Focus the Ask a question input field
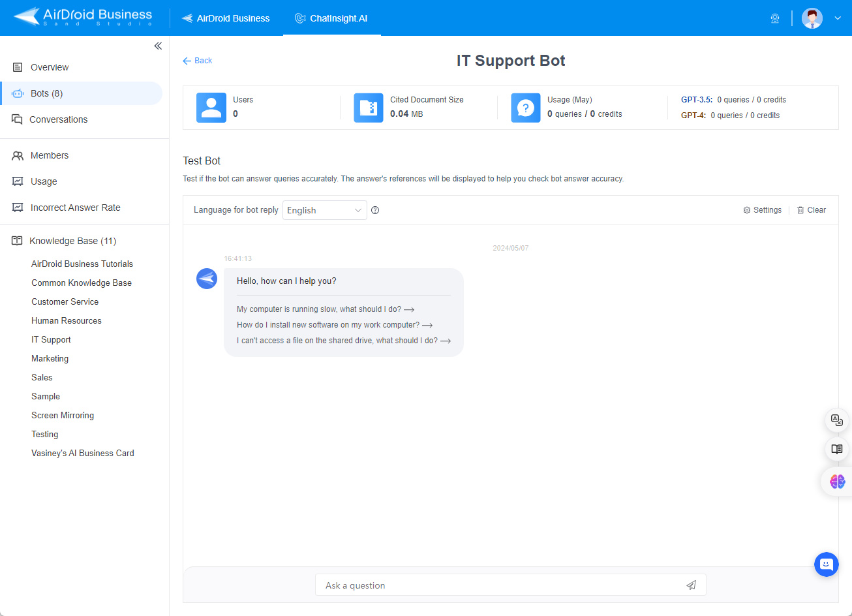 [510, 585]
